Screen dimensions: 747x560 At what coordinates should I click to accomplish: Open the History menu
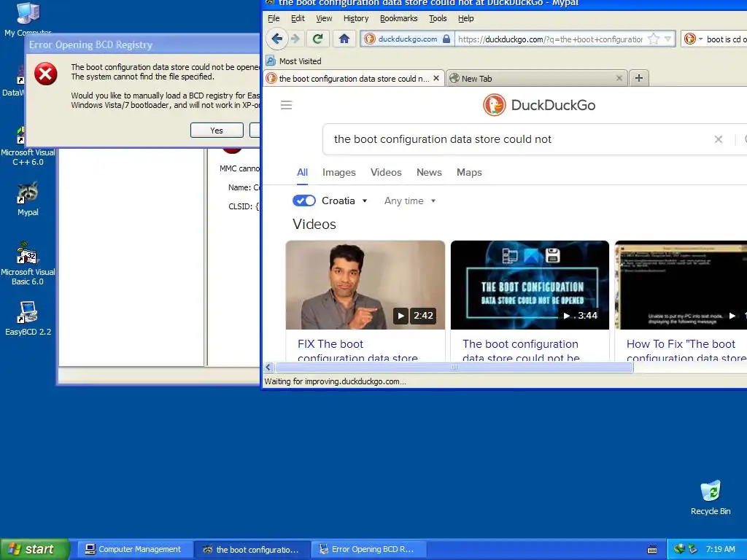point(356,18)
